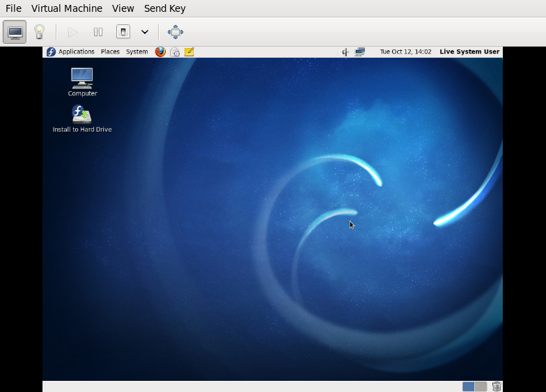Screen dimensions: 546x392
Task: Switch to the graphical console view
Action: point(15,32)
